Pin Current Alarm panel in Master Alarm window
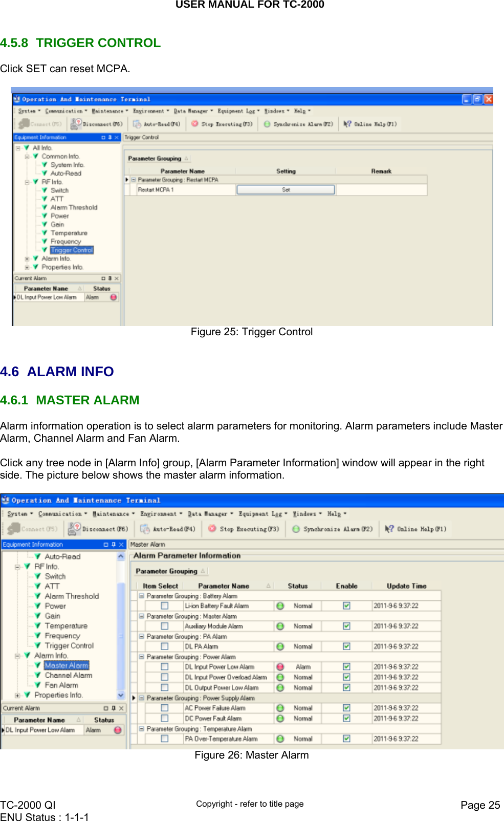504x821 pixels. coord(114,708)
